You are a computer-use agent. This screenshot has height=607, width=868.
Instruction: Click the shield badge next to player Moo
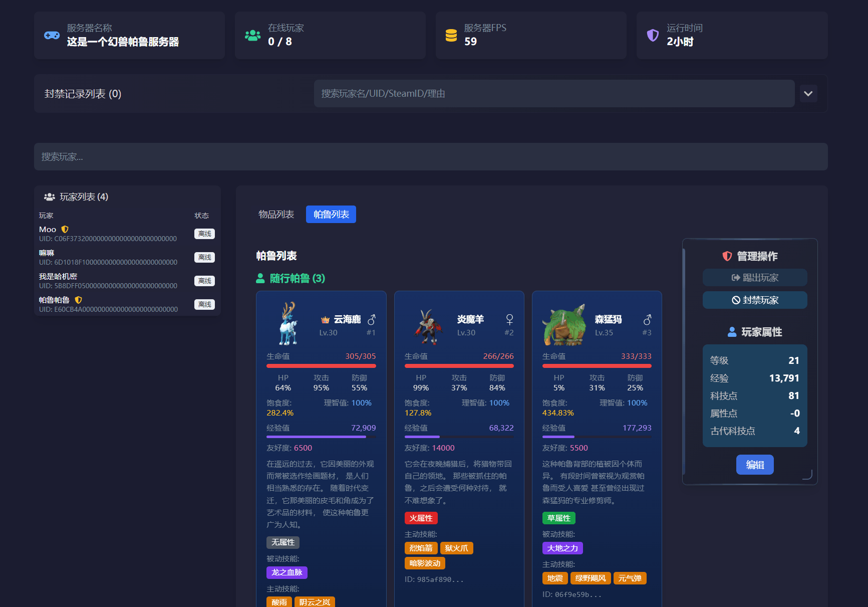[65, 229]
